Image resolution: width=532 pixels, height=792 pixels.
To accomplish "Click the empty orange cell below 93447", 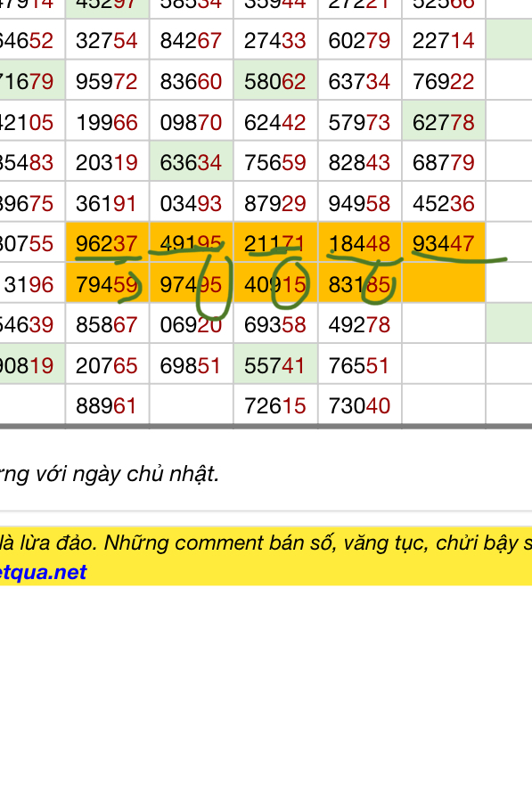I will tap(444, 283).
